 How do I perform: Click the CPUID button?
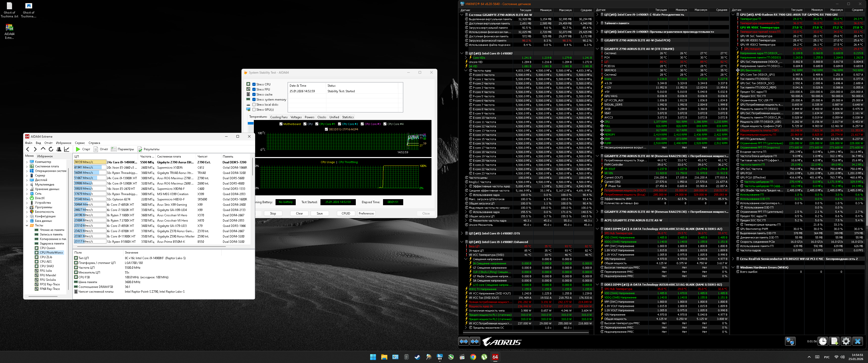[x=346, y=214]
